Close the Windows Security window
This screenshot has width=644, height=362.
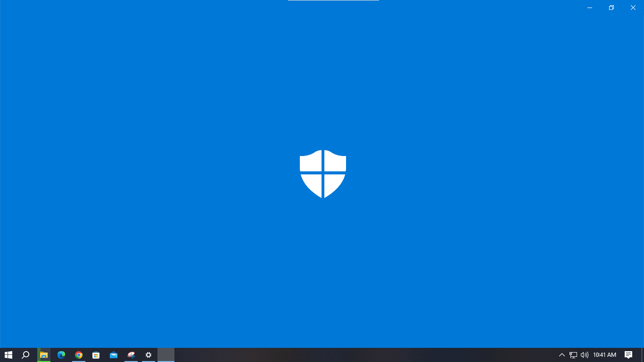pyautogui.click(x=633, y=8)
